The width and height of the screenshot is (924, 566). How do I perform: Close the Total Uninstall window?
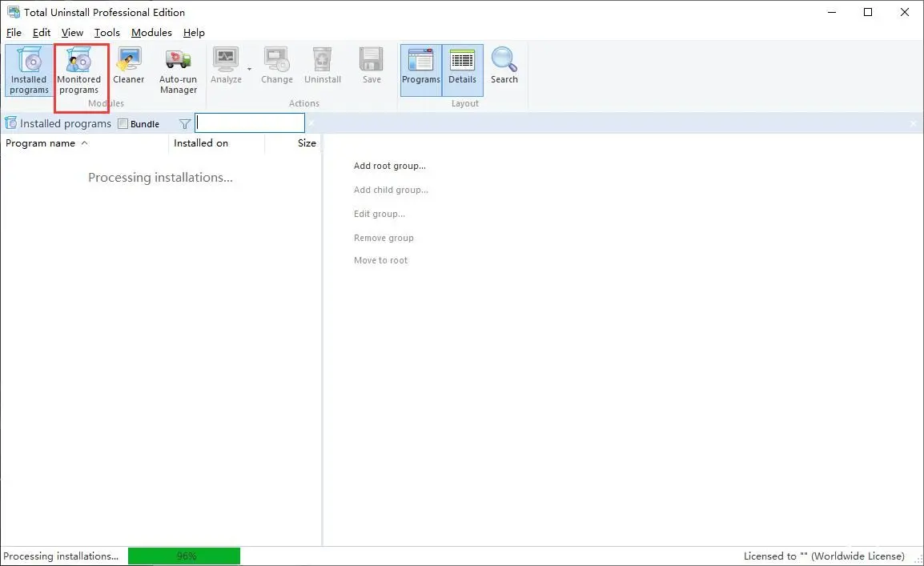pos(905,12)
